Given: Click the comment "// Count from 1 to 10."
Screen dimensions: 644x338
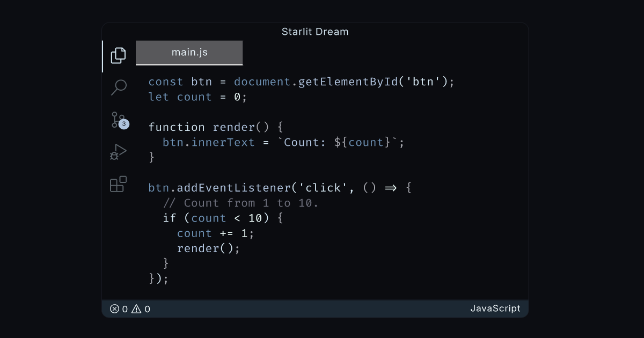Looking at the screenshot, I should click(240, 203).
